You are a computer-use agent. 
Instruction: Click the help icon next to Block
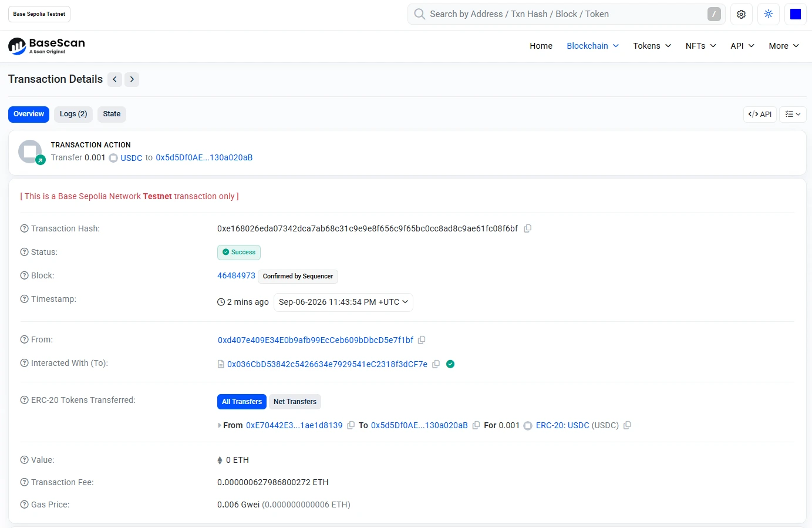24,275
